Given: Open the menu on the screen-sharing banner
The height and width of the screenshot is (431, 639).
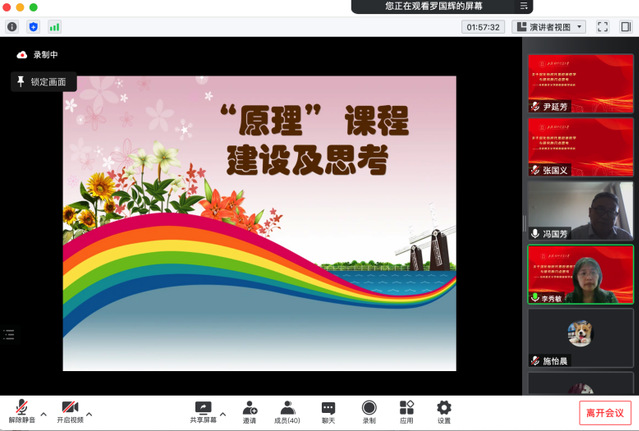Looking at the screenshot, I should [x=525, y=6].
